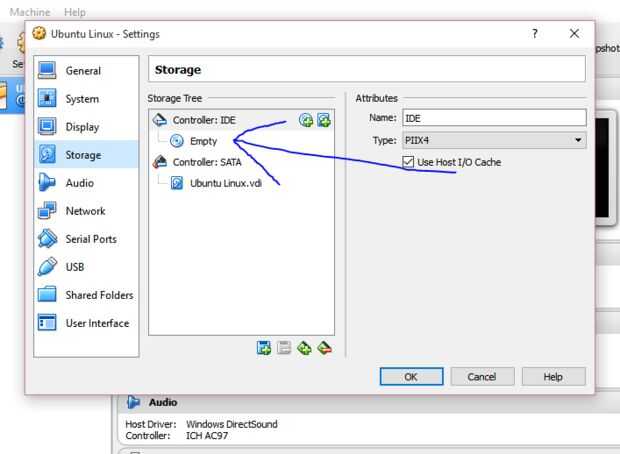Click the System chip icon
This screenshot has width=620, height=454.
(47, 98)
